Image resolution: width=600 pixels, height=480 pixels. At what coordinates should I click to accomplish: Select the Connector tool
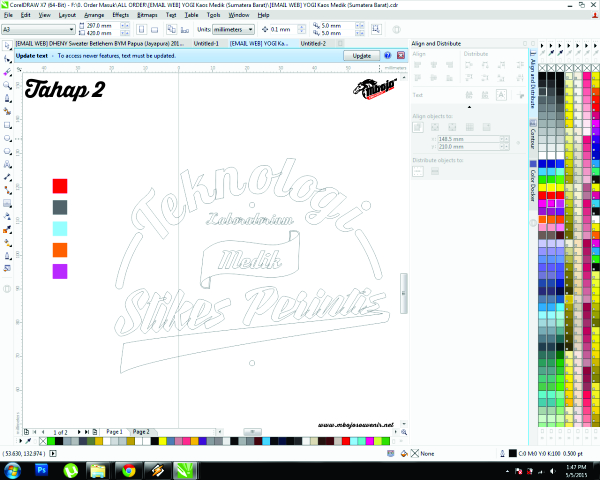click(7, 190)
